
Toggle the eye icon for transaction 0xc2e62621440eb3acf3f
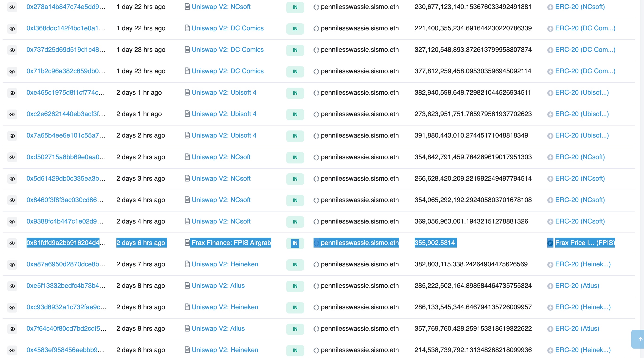[12, 114]
